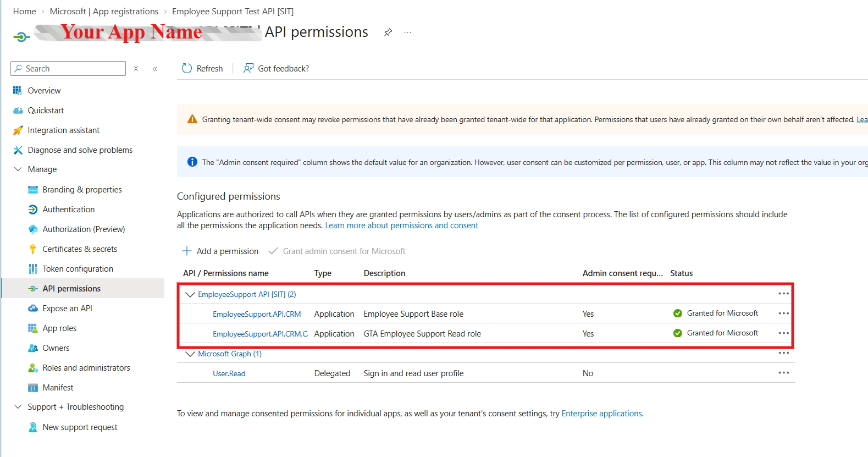
Task: Click Add a permission
Action: click(x=220, y=251)
